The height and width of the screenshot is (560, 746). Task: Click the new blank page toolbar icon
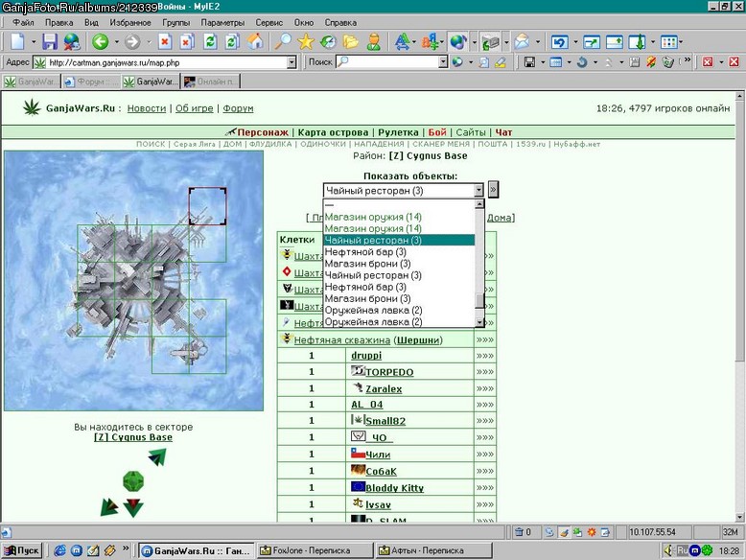coord(17,42)
